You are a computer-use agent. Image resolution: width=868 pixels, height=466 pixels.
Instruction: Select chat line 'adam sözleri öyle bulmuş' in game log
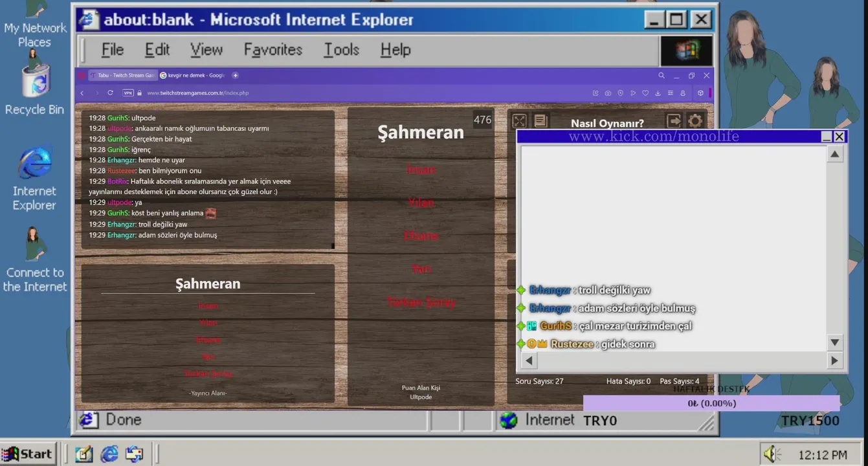[177, 235]
